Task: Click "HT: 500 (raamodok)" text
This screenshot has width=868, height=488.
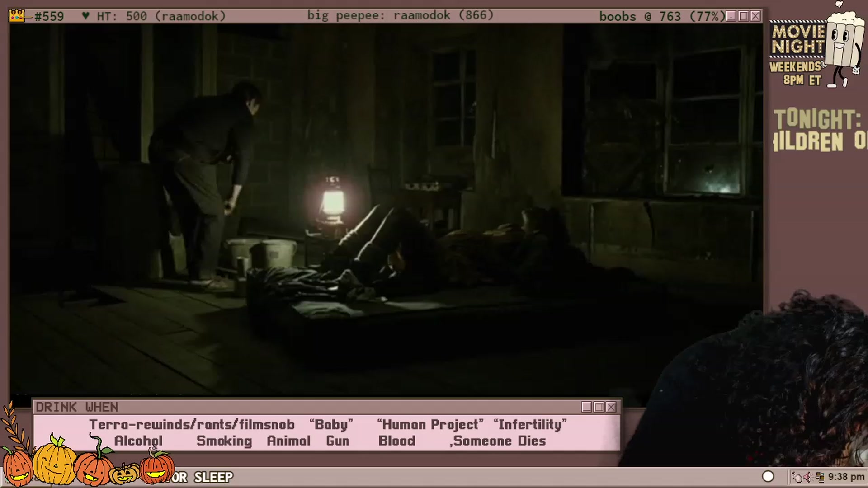Action: (161, 16)
